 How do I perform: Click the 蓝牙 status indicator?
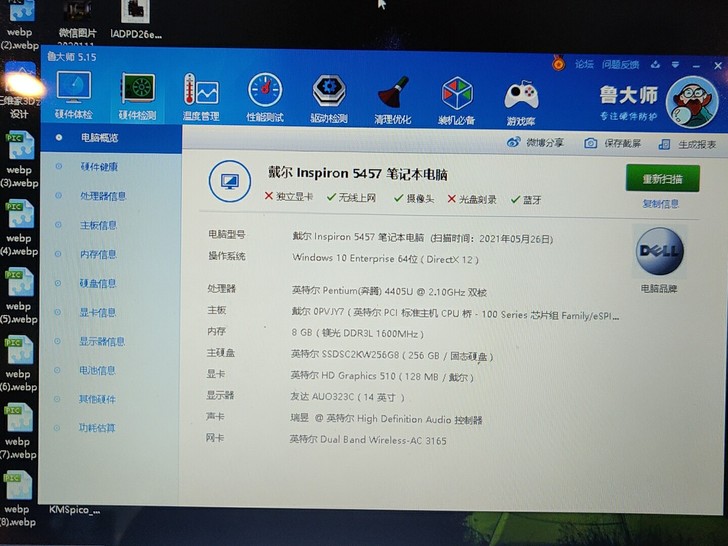[526, 200]
